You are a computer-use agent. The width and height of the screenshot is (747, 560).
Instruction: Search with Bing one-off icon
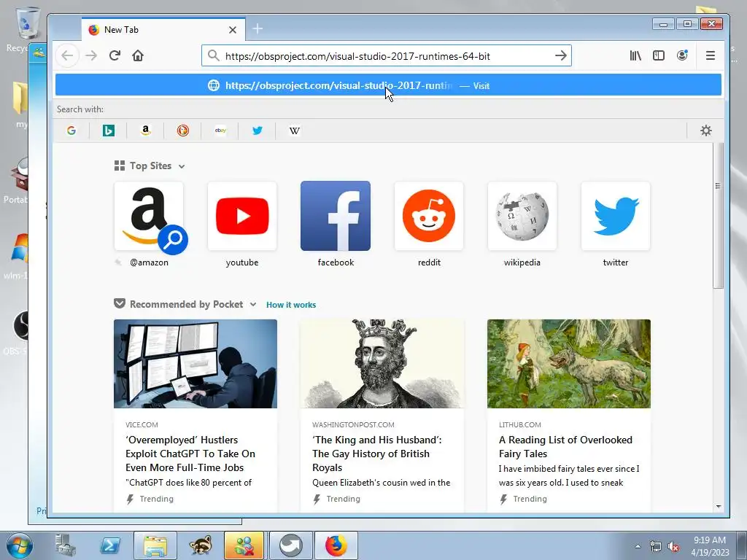click(x=109, y=131)
